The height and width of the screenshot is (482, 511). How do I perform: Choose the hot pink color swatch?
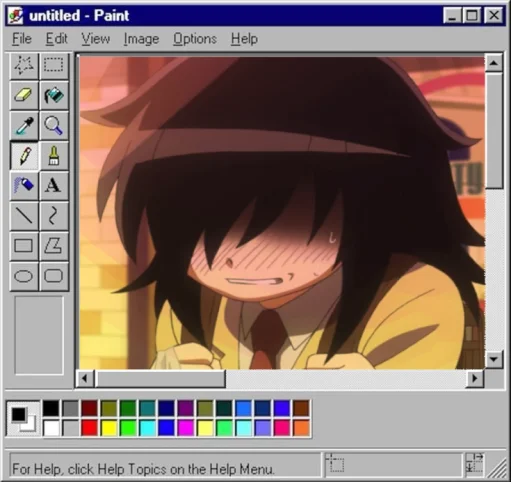(x=282, y=428)
